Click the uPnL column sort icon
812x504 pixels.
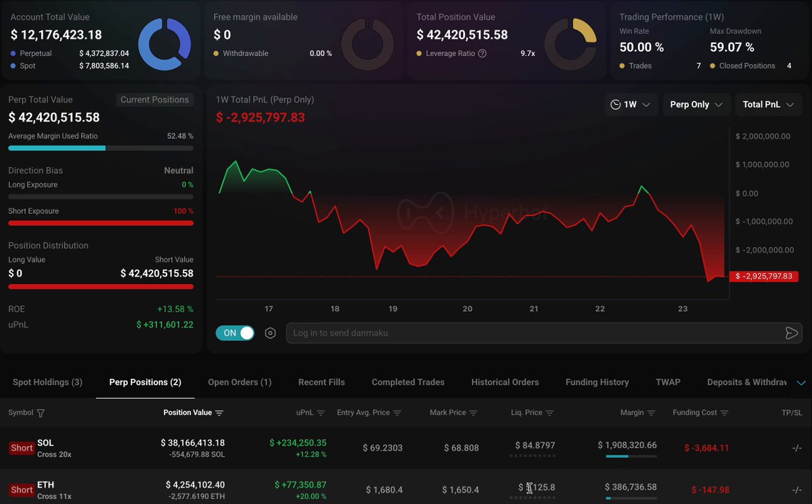pyautogui.click(x=321, y=413)
